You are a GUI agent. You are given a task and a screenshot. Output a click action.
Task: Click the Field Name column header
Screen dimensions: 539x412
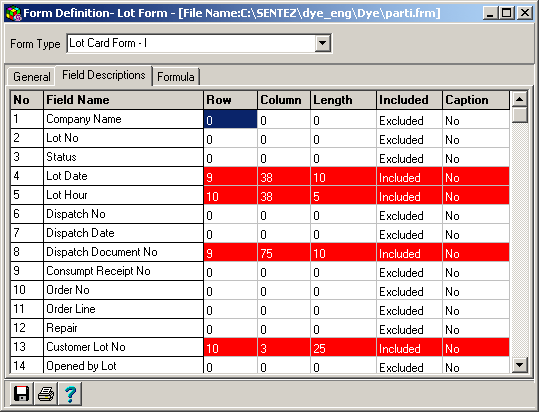pyautogui.click(x=123, y=100)
